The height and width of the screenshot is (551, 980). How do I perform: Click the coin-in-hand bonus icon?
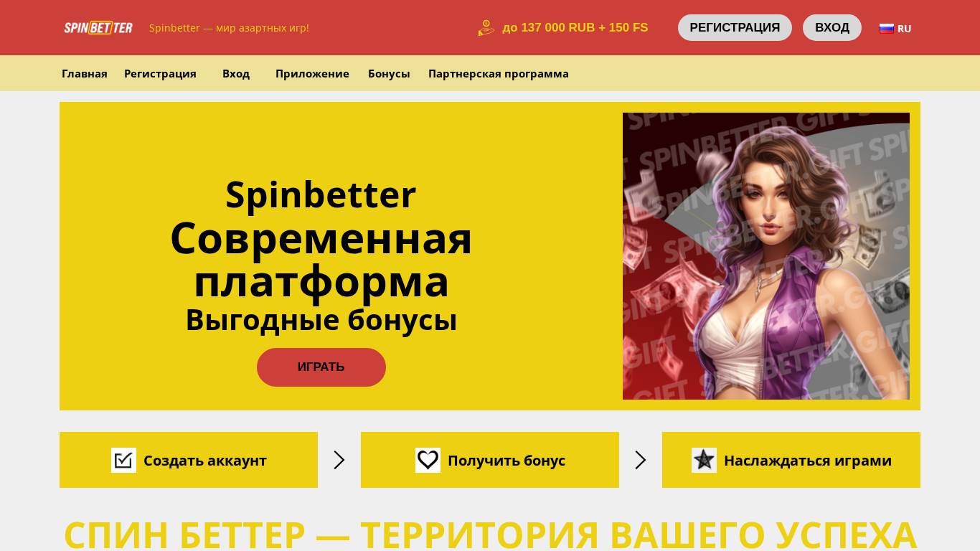tap(486, 28)
